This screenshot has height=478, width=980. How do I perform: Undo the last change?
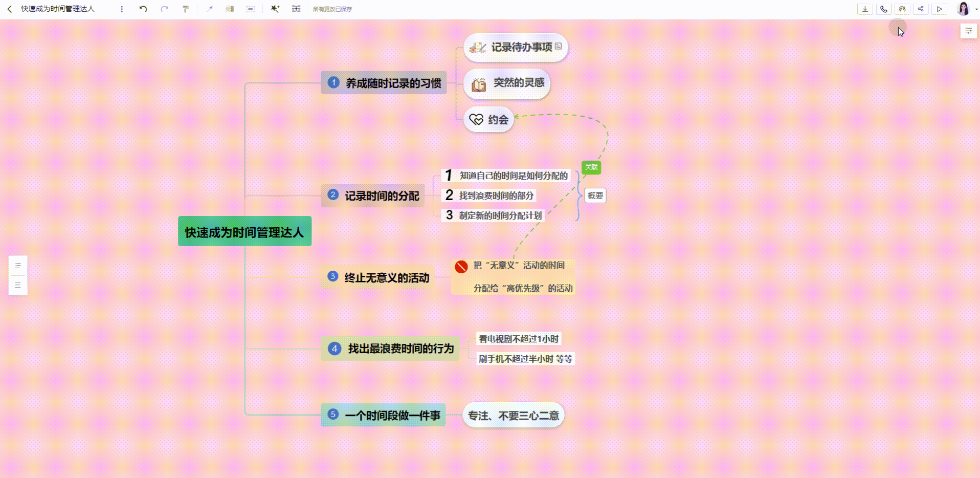[143, 9]
